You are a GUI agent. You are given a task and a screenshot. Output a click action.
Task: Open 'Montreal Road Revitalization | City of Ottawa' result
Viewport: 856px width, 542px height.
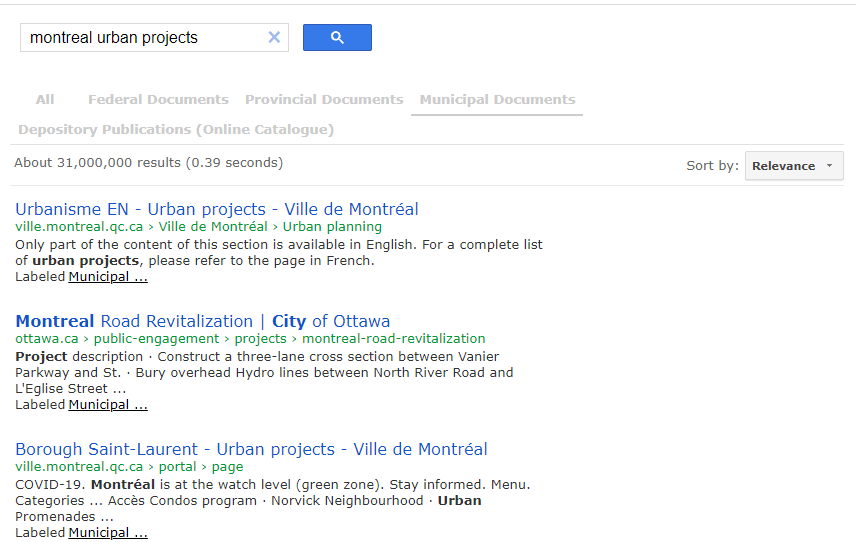203,321
